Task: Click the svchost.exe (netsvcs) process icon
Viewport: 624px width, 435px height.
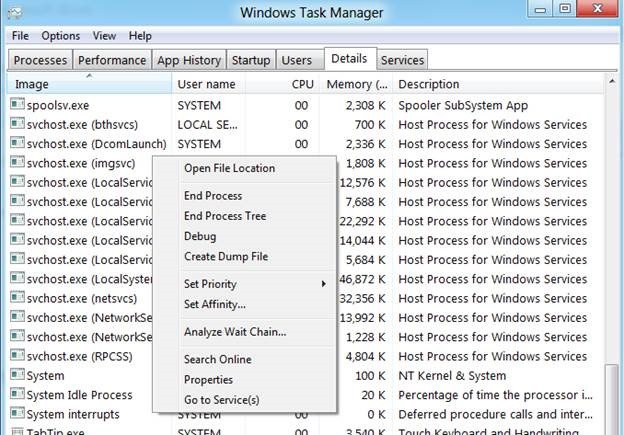Action: click(17, 297)
